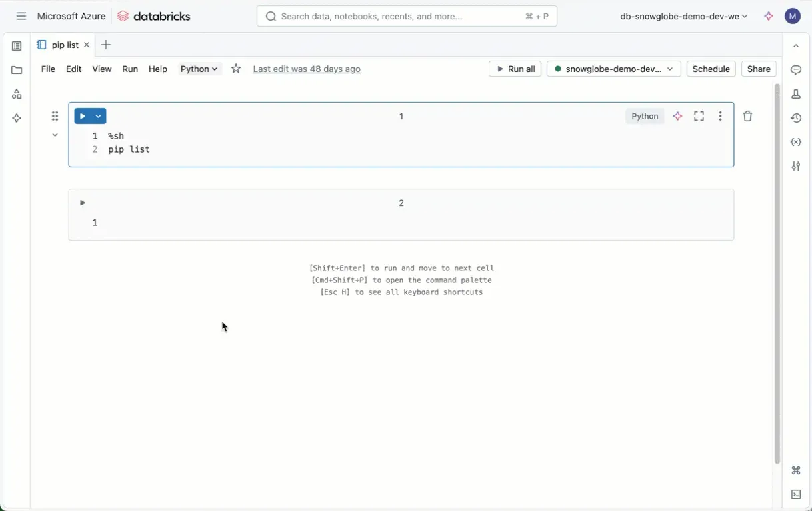
Task: Open the variable explorer icon
Action: (796, 142)
